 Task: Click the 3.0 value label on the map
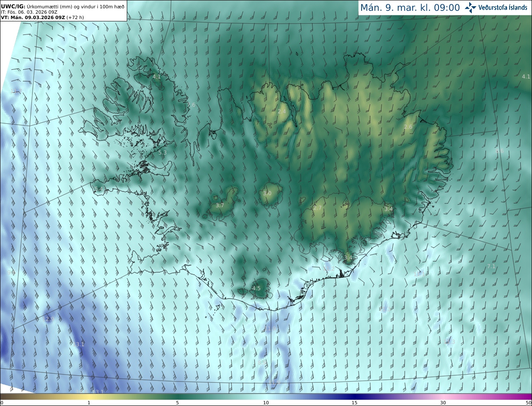point(267,193)
